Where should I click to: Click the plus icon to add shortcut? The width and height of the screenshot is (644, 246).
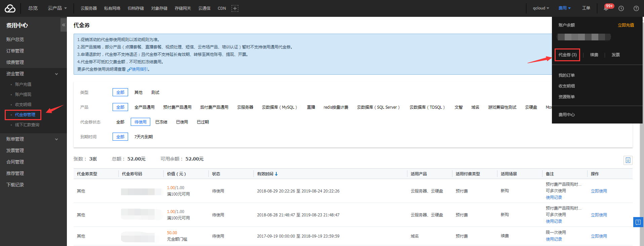pyautogui.click(x=235, y=8)
